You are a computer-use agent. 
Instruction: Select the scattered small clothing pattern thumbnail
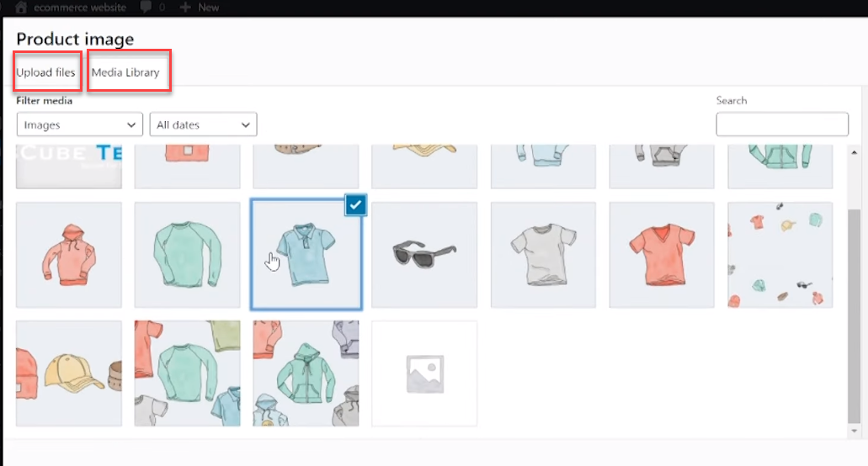pos(780,255)
